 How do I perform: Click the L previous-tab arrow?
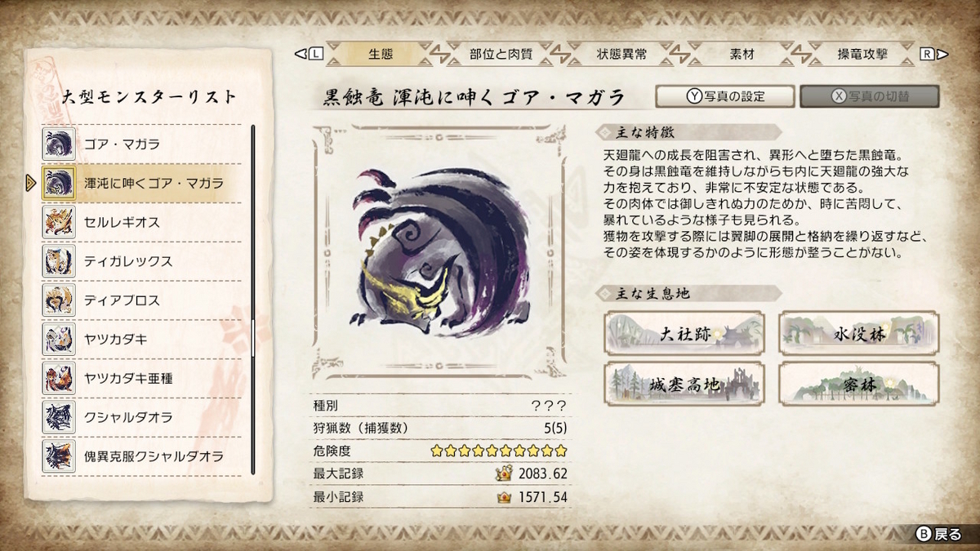pos(310,55)
